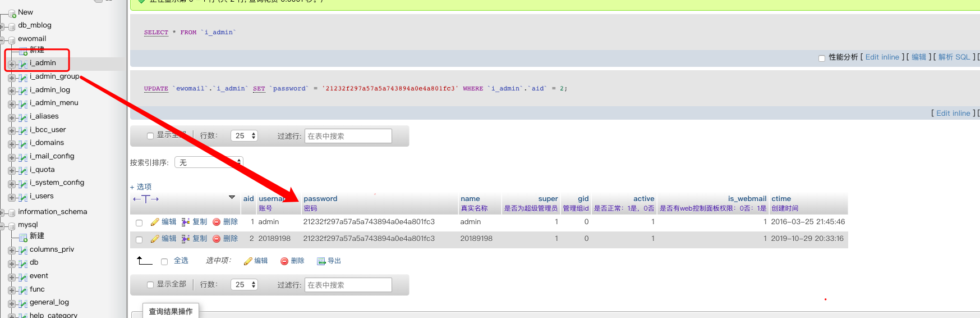980x318 pixels.
Task: Click lower 在表中搜索 filter field
Action: tap(348, 285)
